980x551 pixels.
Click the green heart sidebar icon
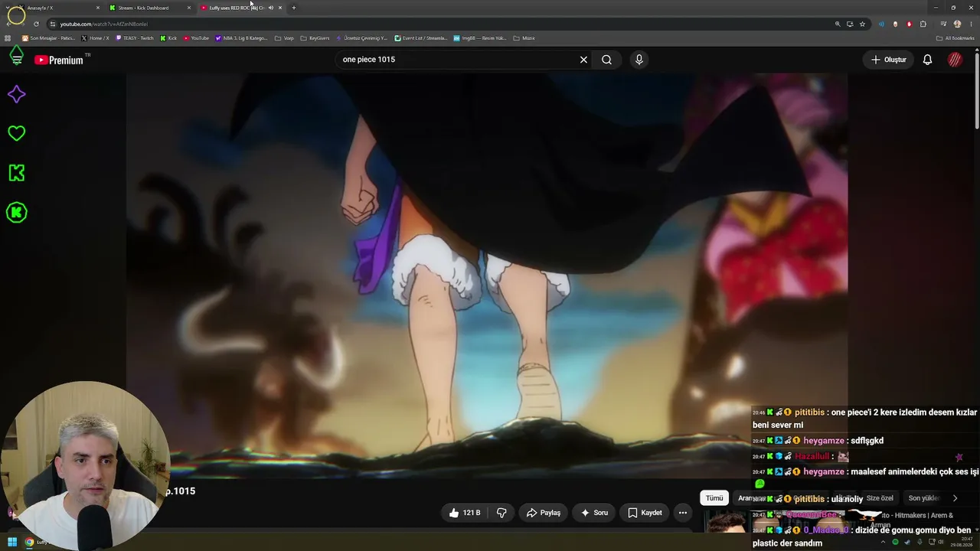[x=16, y=133]
